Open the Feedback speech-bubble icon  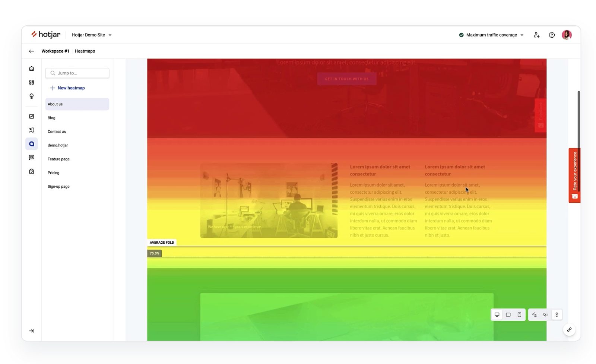pos(32,158)
